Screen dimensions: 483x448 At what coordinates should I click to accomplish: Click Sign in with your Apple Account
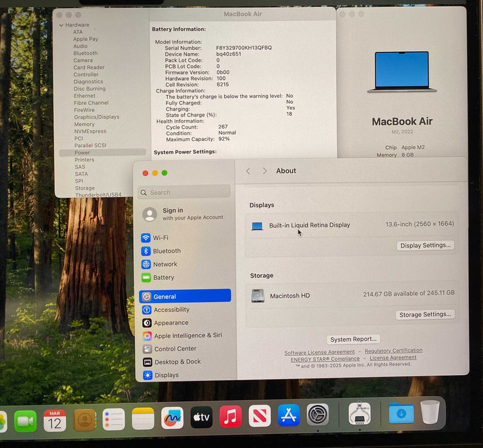[183, 214]
